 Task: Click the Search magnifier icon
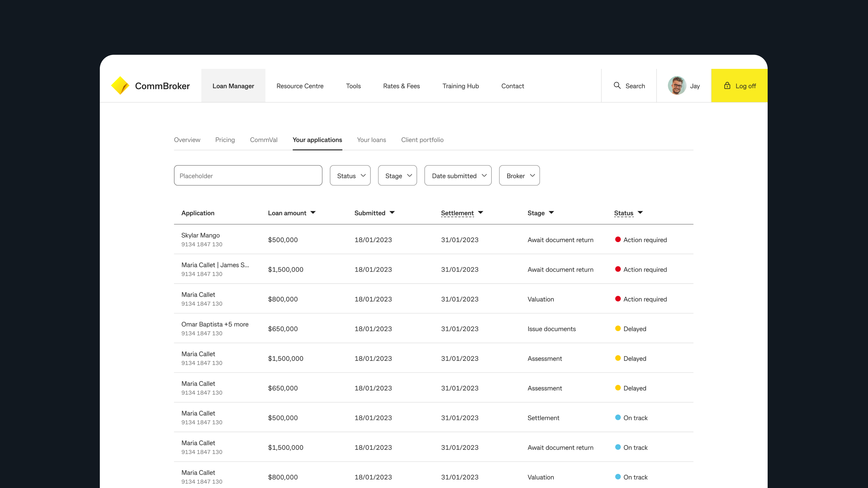(x=617, y=86)
